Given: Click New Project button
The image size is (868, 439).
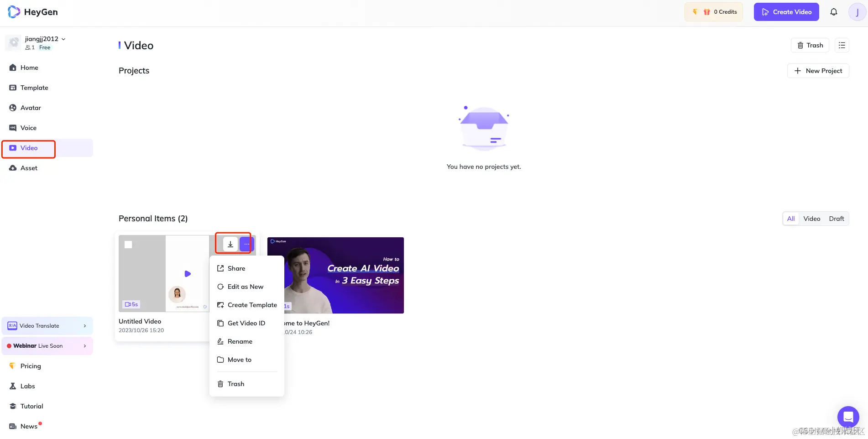Looking at the screenshot, I should [818, 71].
